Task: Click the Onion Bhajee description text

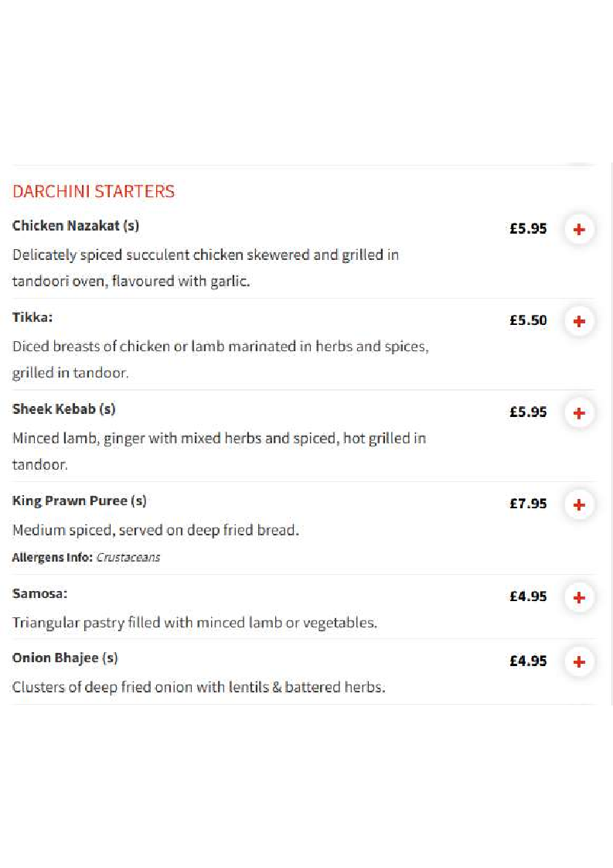Action: pos(199,687)
